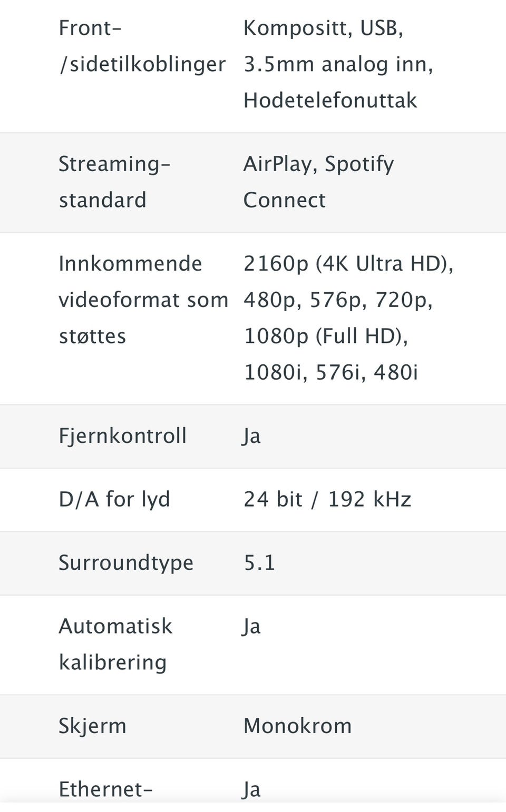Click the 'Automatisk kalibrering' label
The image size is (506, 812).
115,644
